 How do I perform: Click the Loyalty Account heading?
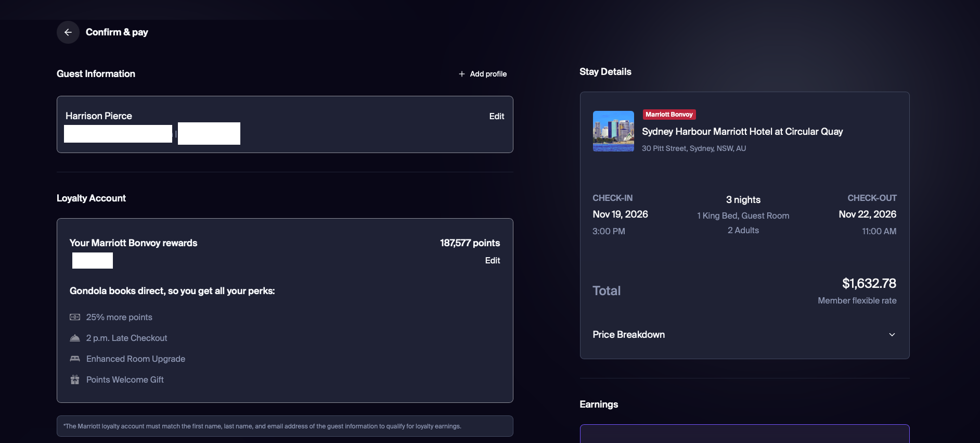click(x=91, y=198)
